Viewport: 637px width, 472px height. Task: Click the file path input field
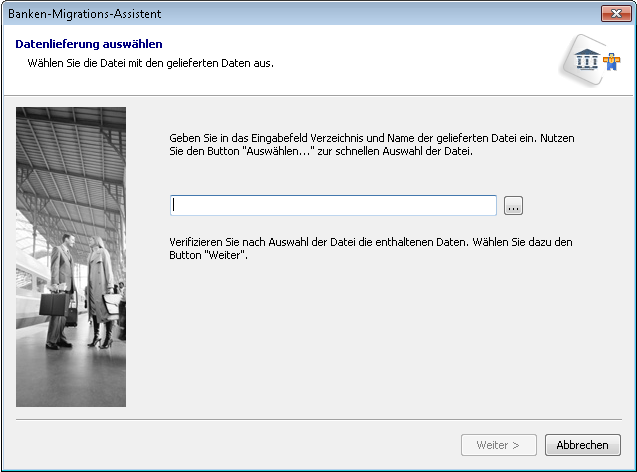click(x=333, y=205)
